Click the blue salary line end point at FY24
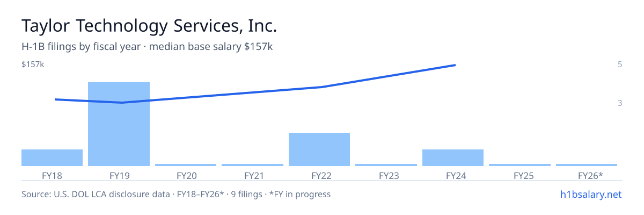This screenshot has height=215, width=644. [x=455, y=65]
